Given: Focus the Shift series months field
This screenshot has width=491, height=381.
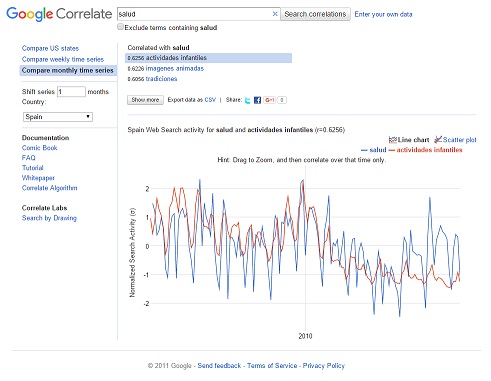Looking at the screenshot, I should tap(71, 92).
